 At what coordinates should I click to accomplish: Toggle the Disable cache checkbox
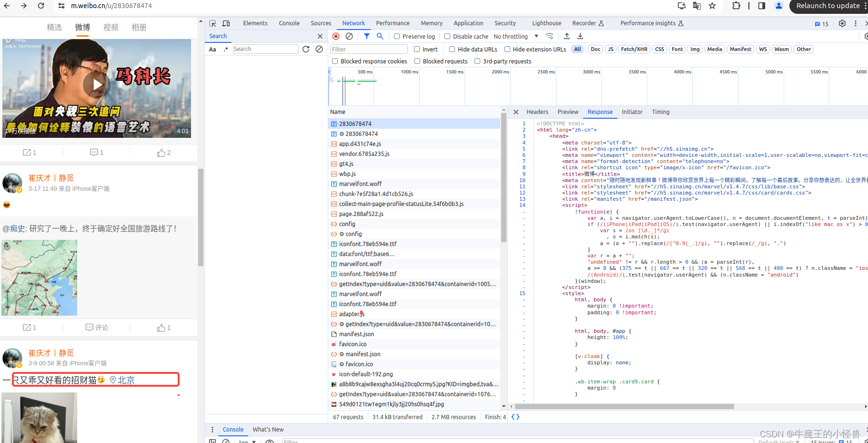[x=447, y=36]
